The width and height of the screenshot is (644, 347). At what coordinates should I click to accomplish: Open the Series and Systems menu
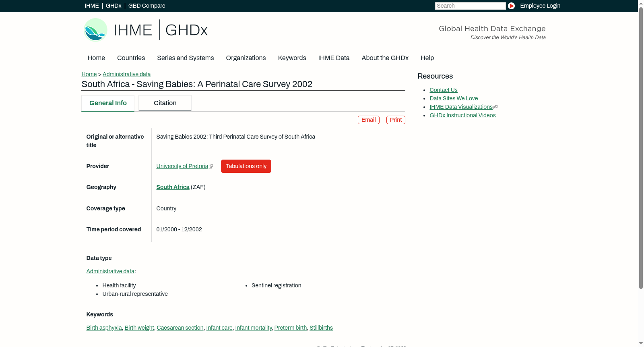185,58
